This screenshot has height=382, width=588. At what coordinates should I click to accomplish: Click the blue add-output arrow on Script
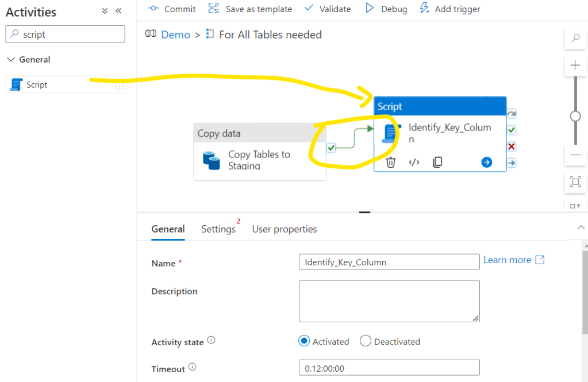coord(486,162)
